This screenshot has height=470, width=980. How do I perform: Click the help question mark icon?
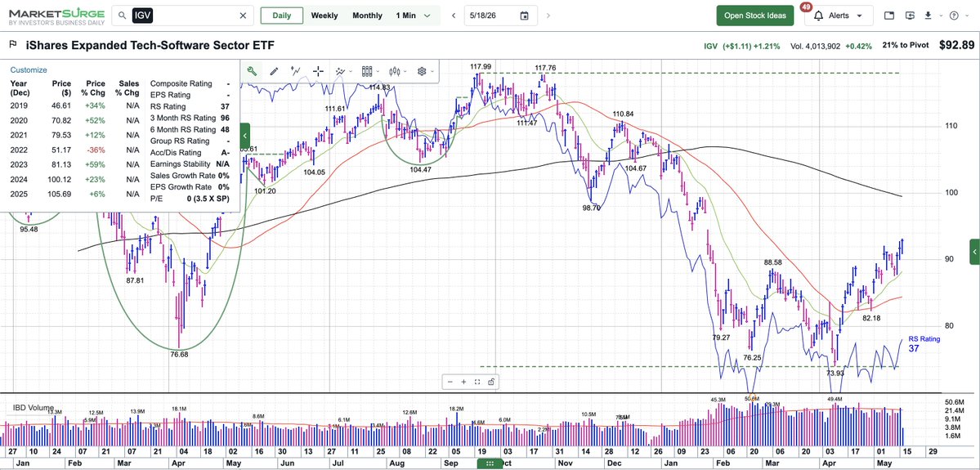954,16
